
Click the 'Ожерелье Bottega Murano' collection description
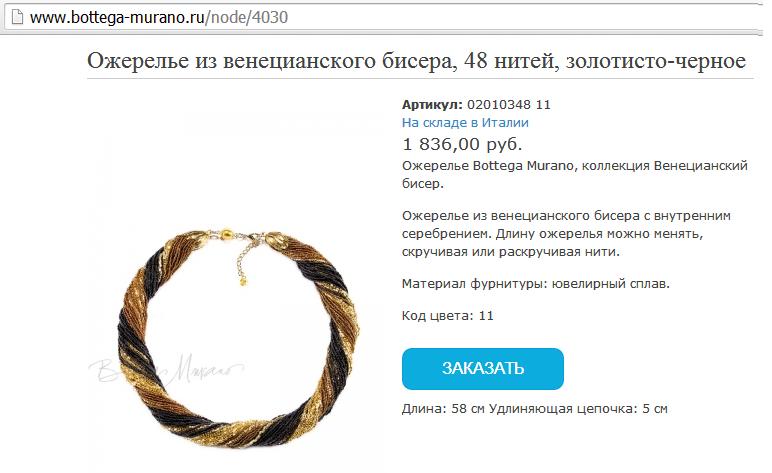coord(575,174)
